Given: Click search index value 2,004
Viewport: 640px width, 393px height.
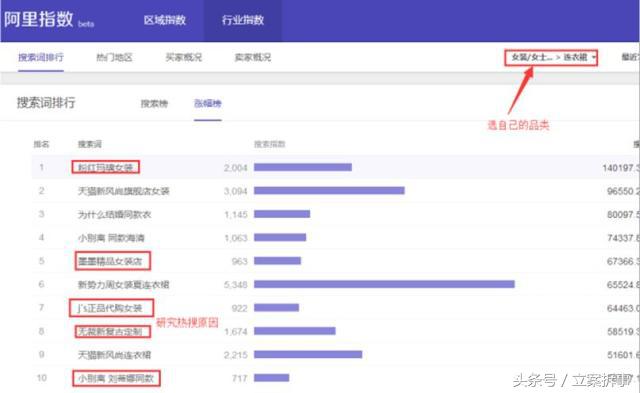Looking at the screenshot, I should (236, 168).
